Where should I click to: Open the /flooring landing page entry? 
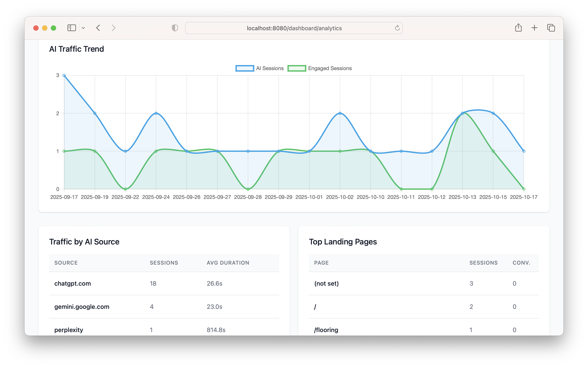pos(326,330)
